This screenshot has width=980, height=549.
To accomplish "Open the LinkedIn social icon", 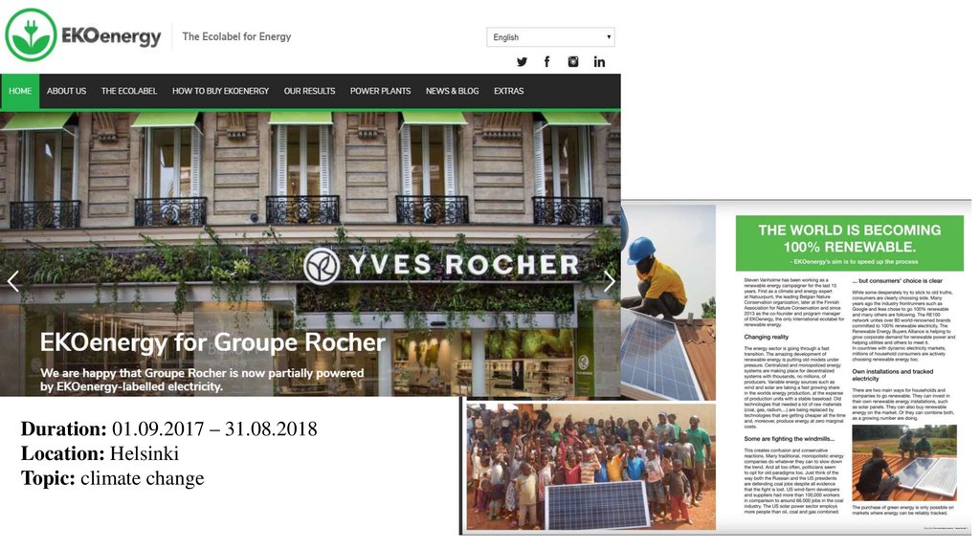I will (599, 61).
